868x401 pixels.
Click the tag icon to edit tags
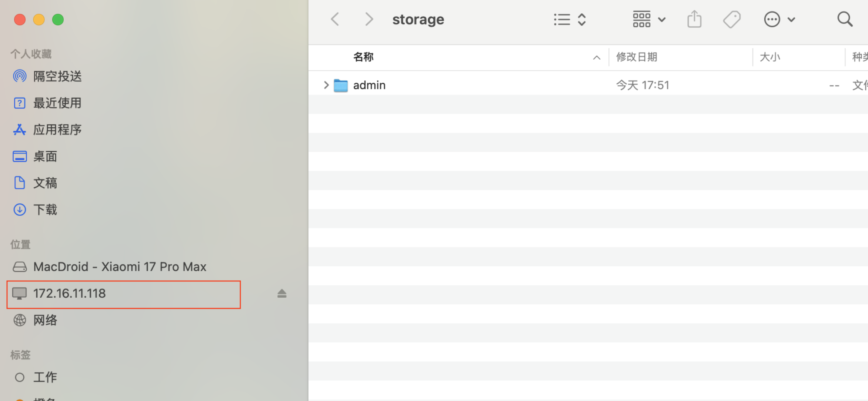pos(732,19)
